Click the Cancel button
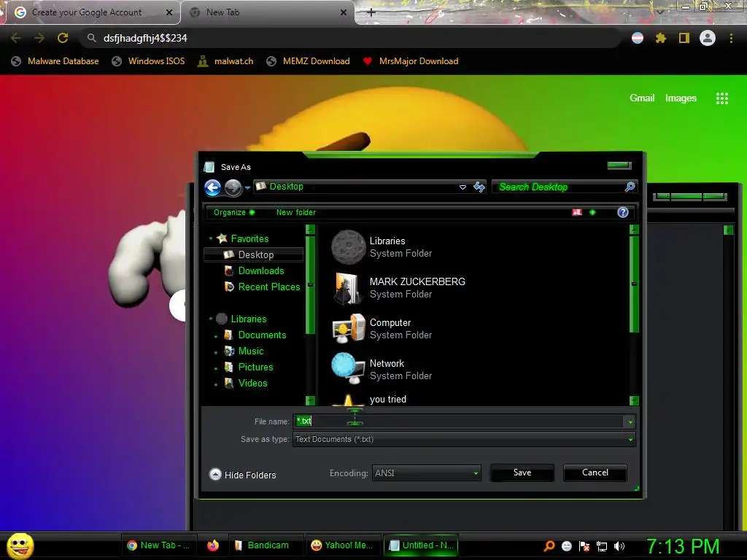 [x=595, y=472]
